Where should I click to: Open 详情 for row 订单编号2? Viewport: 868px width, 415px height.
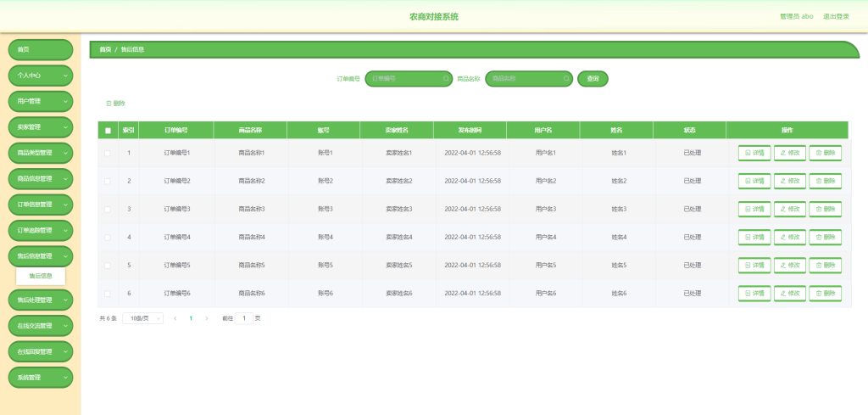tap(754, 181)
